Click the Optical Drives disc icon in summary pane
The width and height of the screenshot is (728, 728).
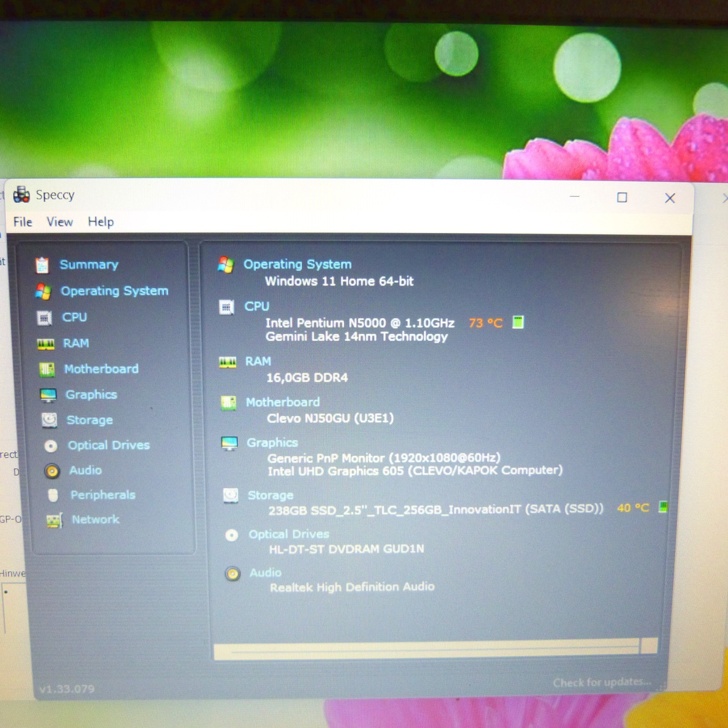pos(232,535)
